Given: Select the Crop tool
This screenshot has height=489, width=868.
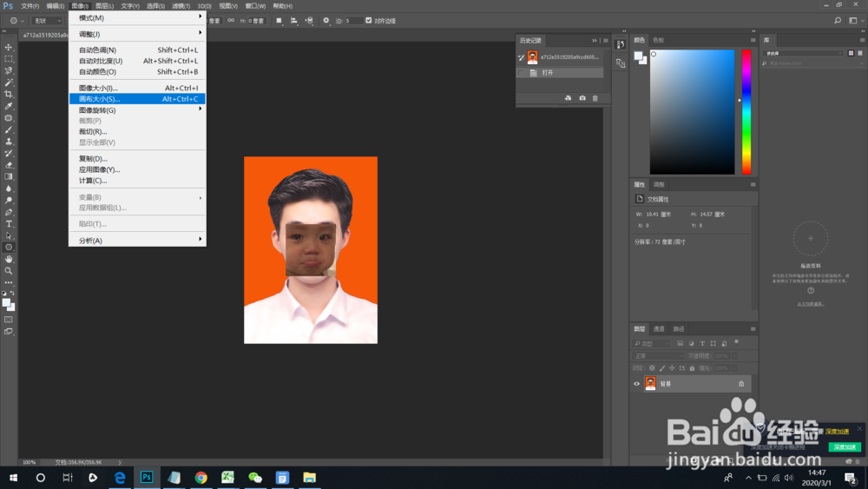Looking at the screenshot, I should (9, 94).
